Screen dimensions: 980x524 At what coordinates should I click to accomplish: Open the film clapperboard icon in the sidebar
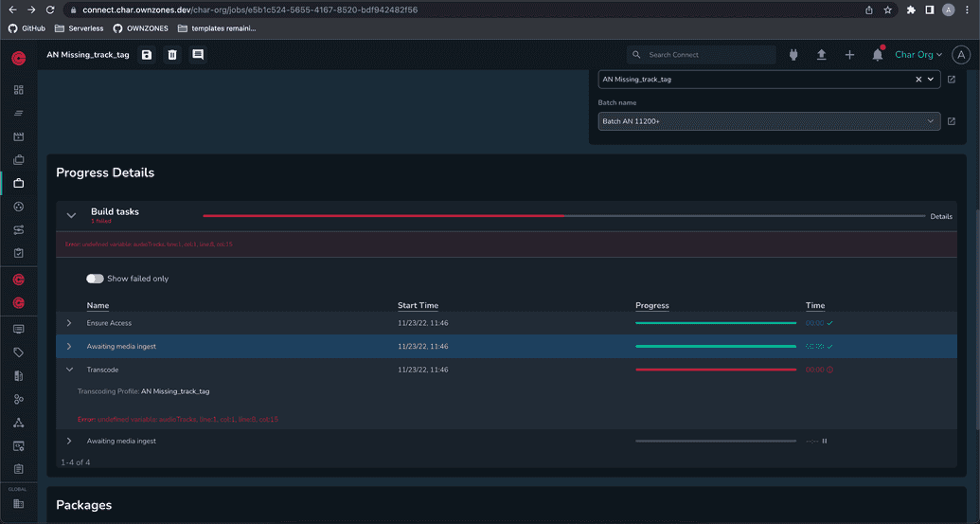click(x=19, y=136)
